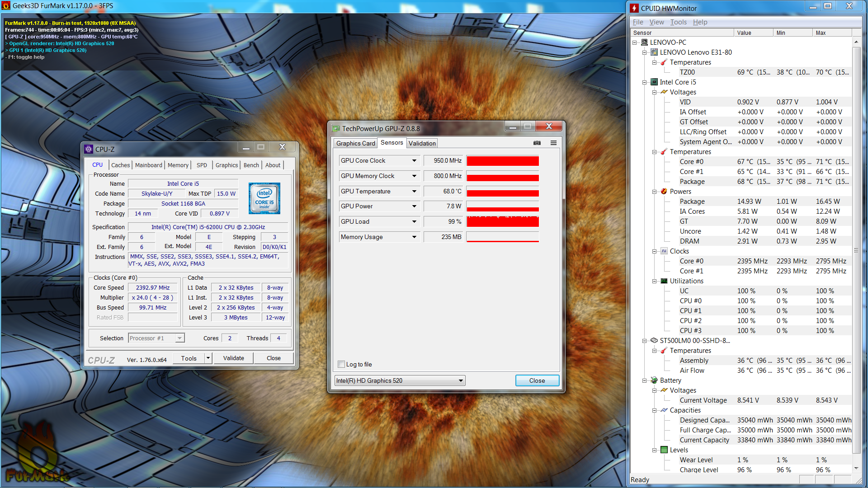
Task: Click the Levels icon in HWMonitor
Action: pyautogui.click(x=664, y=450)
